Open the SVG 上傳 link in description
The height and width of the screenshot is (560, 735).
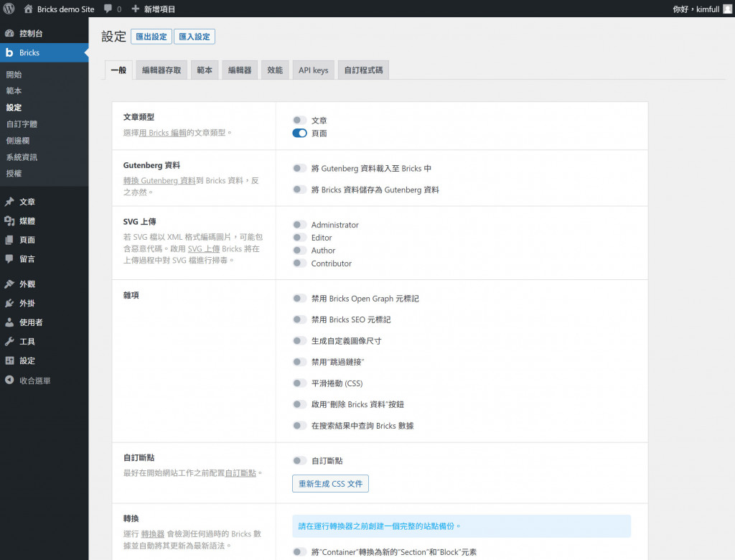coord(204,248)
